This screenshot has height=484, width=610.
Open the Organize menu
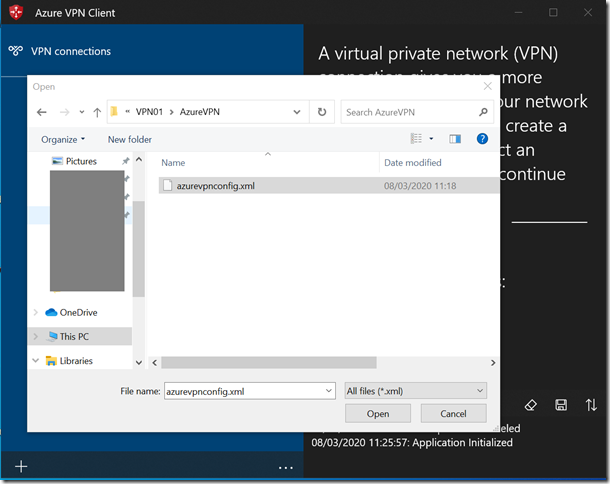[63, 140]
